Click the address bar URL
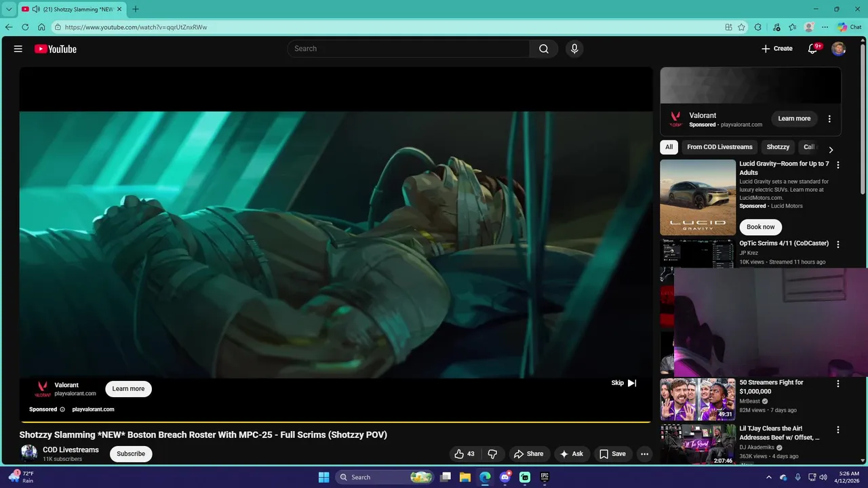Viewport: 868px width, 488px height. pos(136,27)
